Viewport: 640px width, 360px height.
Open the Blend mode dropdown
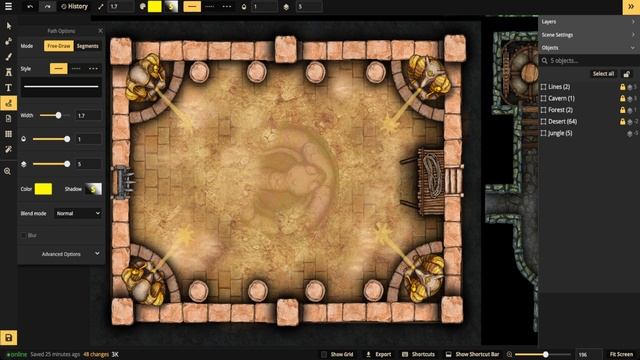pyautogui.click(x=78, y=213)
